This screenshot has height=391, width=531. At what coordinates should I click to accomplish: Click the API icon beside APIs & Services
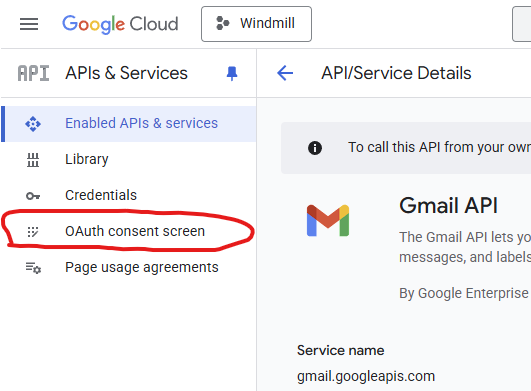[x=33, y=73]
